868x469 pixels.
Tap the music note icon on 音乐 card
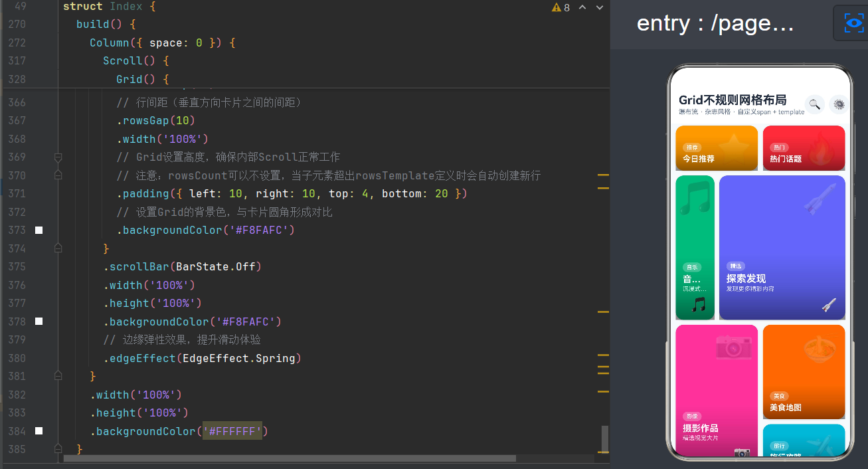click(x=698, y=304)
